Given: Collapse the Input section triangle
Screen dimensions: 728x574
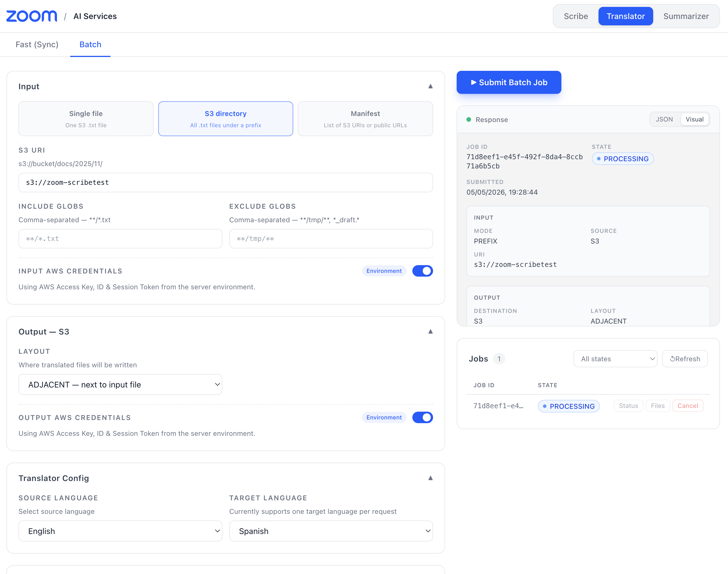Looking at the screenshot, I should pos(430,86).
